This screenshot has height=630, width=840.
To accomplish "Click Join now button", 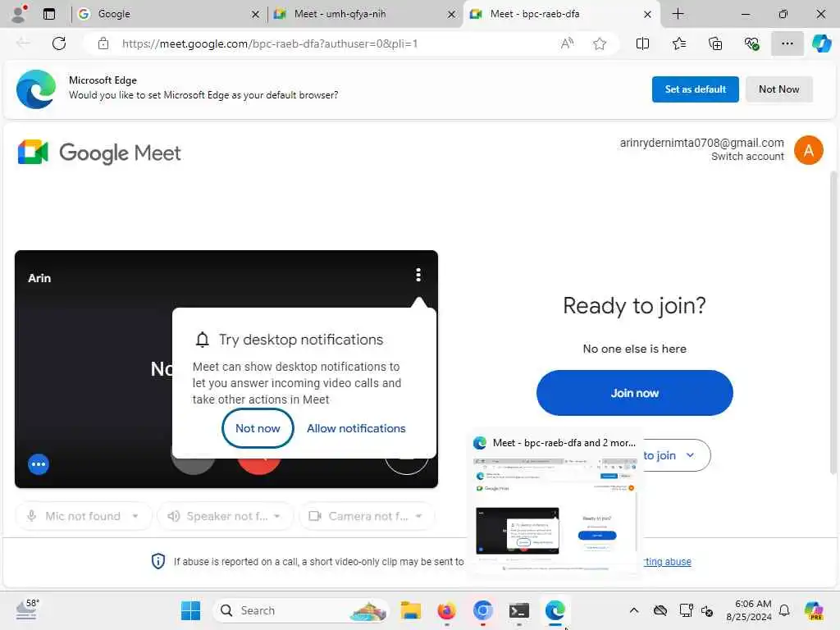I will point(634,393).
